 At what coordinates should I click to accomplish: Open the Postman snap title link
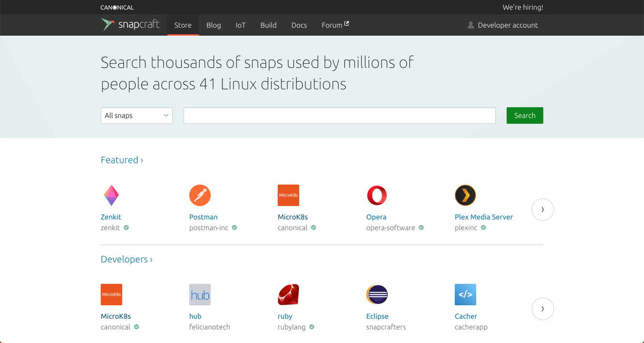pos(203,217)
